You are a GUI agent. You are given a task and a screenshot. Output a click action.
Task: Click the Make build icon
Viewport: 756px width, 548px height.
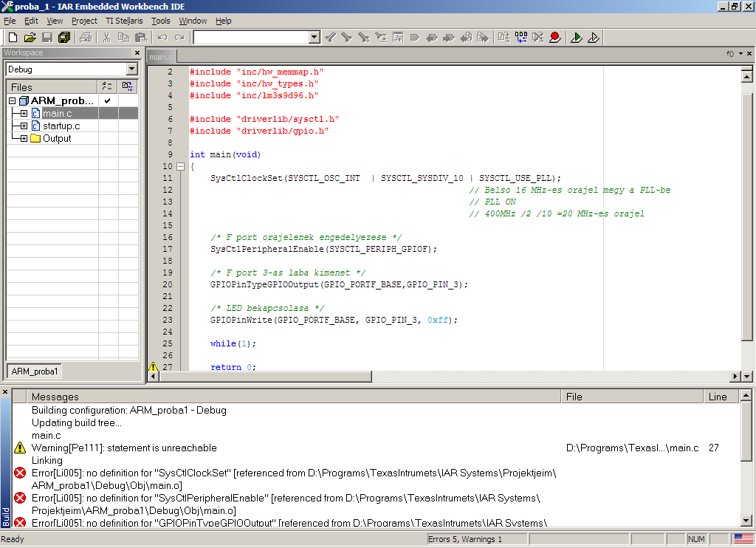521,37
